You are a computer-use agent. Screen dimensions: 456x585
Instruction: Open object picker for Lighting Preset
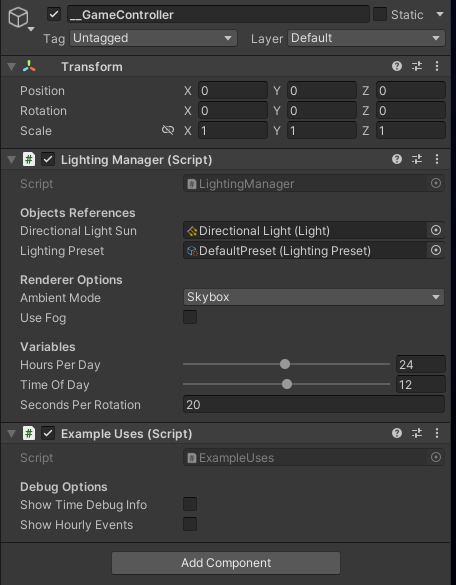(435, 250)
